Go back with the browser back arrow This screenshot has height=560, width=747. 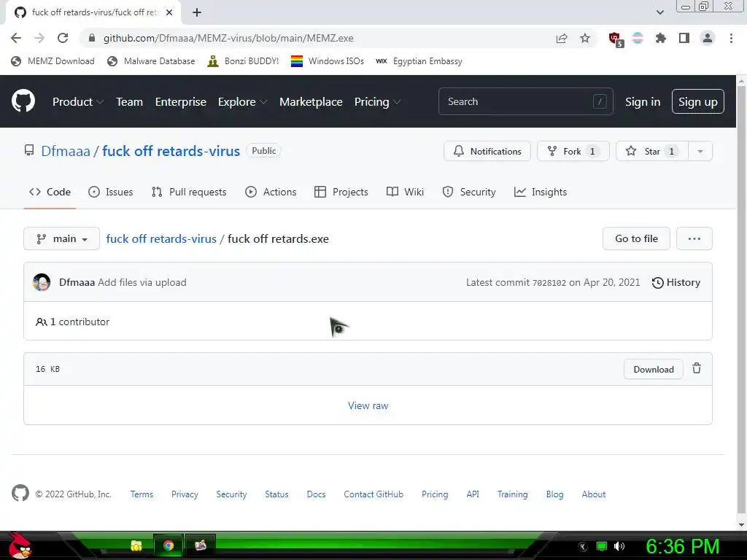click(16, 38)
